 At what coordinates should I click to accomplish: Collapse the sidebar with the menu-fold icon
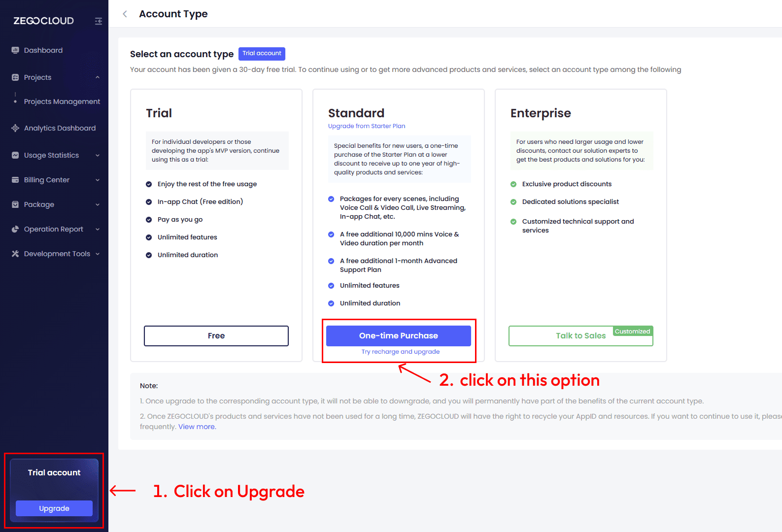pyautogui.click(x=99, y=21)
